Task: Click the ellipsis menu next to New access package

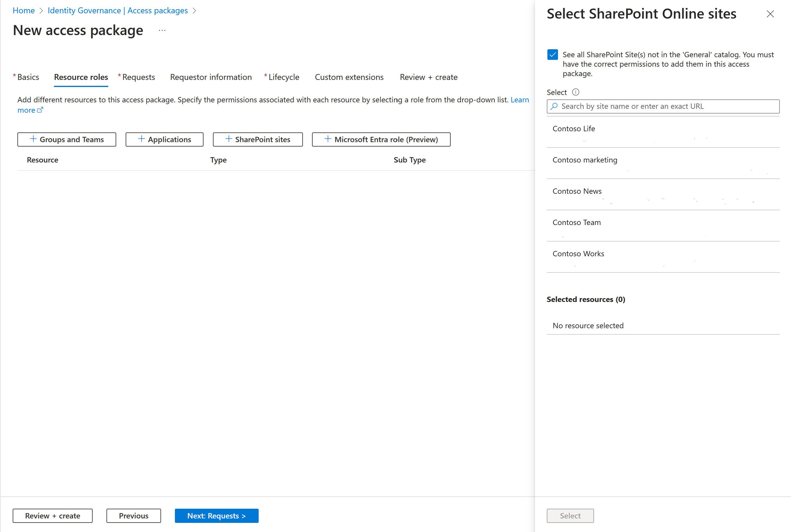Action: click(x=163, y=30)
